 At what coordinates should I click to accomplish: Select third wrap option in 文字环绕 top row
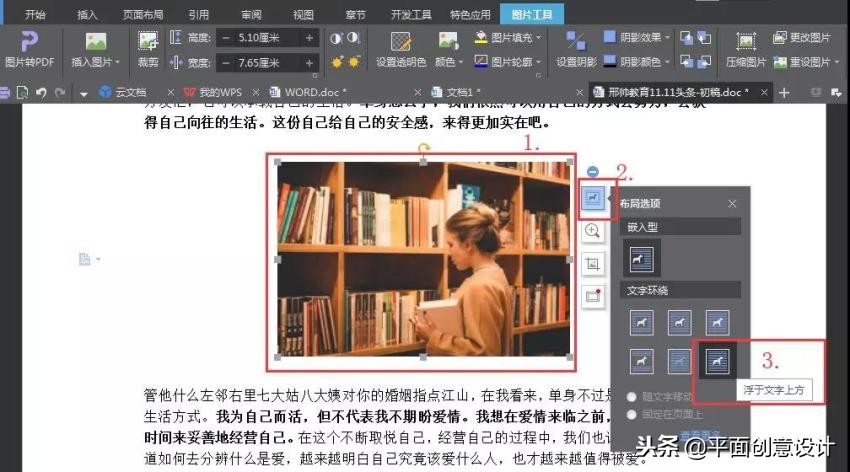pos(717,322)
